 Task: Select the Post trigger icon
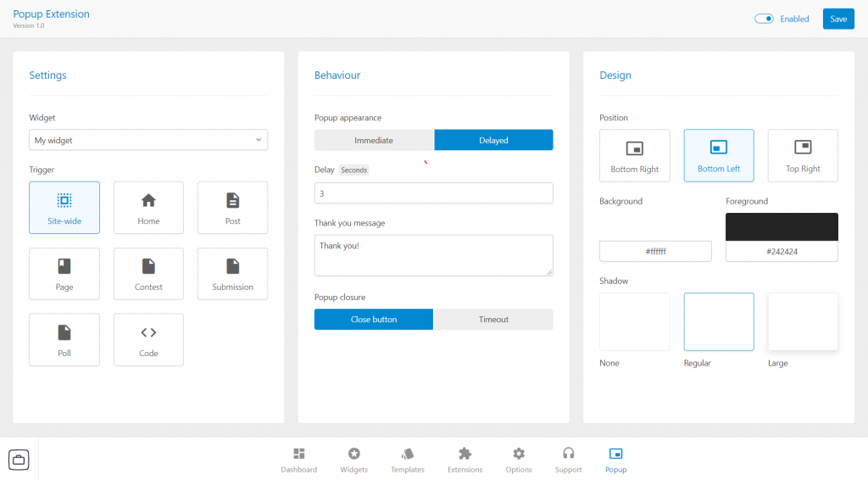click(x=232, y=201)
